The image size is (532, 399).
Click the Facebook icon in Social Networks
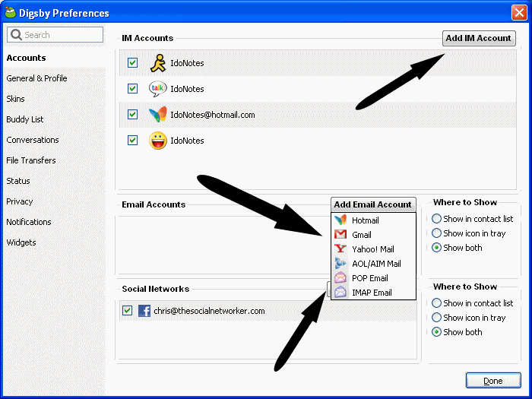click(144, 311)
